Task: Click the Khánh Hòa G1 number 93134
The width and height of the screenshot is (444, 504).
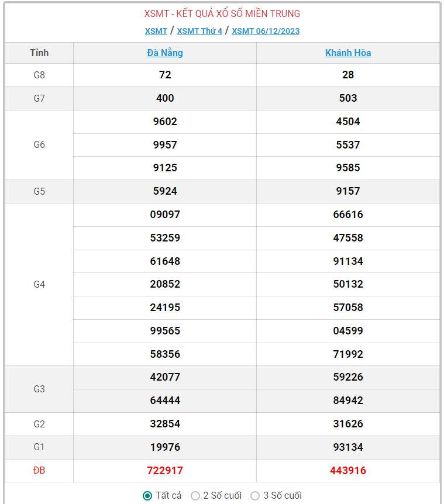Action: tap(348, 447)
